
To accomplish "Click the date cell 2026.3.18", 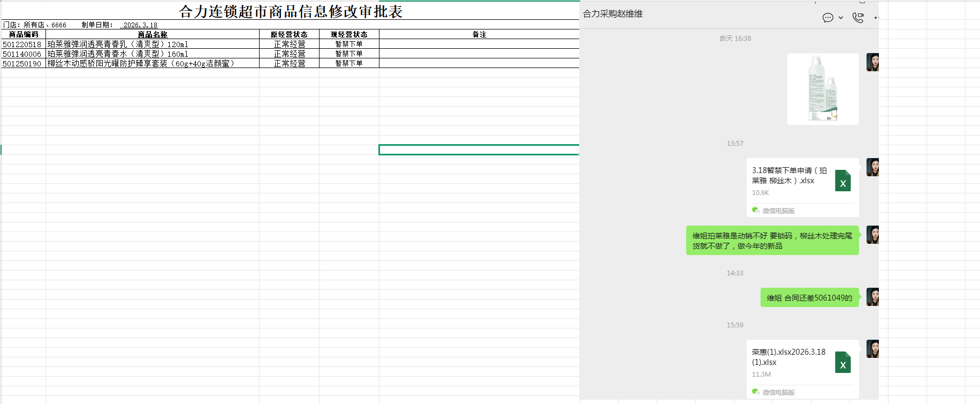I will click(x=140, y=25).
